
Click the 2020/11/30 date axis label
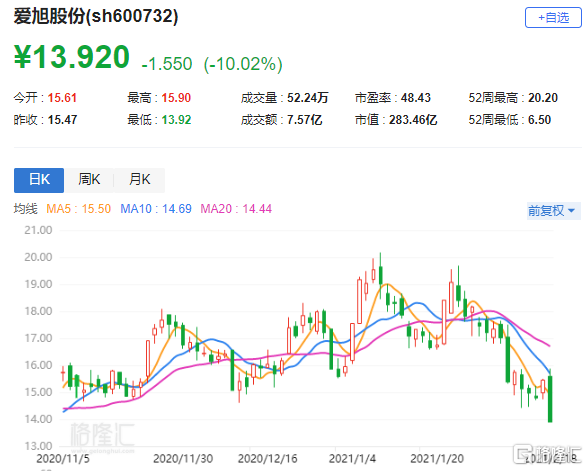[183, 459]
